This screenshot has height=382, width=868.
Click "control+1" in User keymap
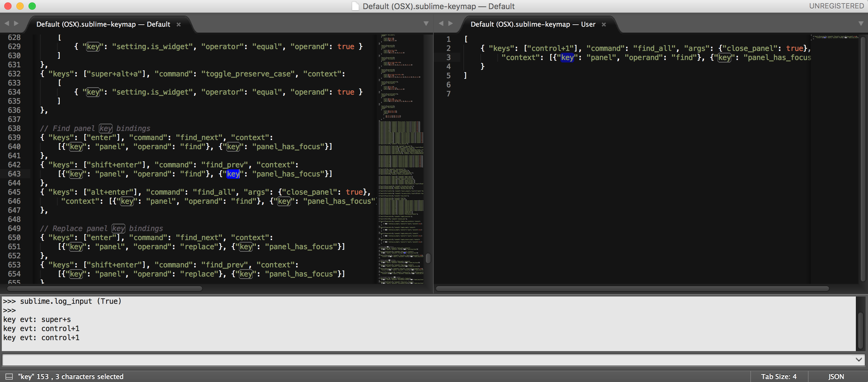point(550,48)
